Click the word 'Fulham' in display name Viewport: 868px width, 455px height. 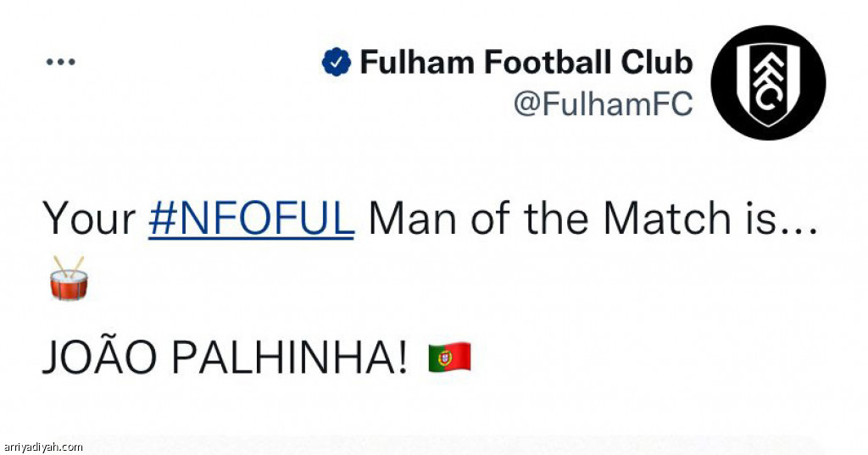point(419,62)
